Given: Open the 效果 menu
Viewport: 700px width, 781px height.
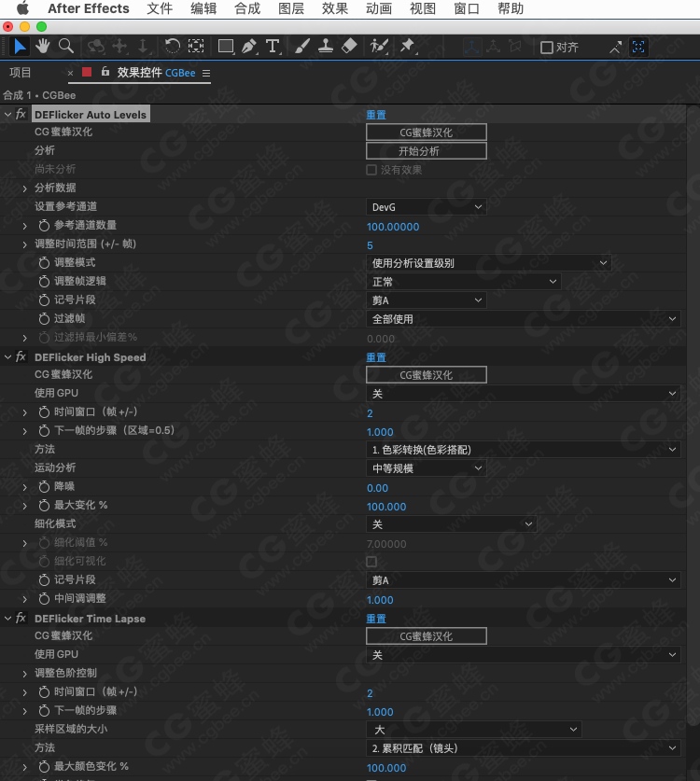Looking at the screenshot, I should [335, 8].
